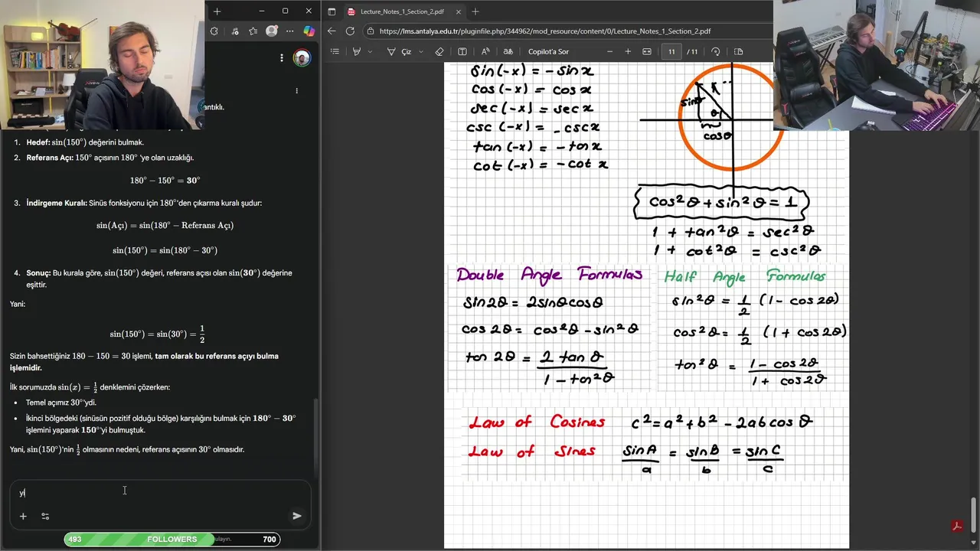Click the Google account profile picture
Viewport: 980px width, 551px height.
tap(302, 58)
